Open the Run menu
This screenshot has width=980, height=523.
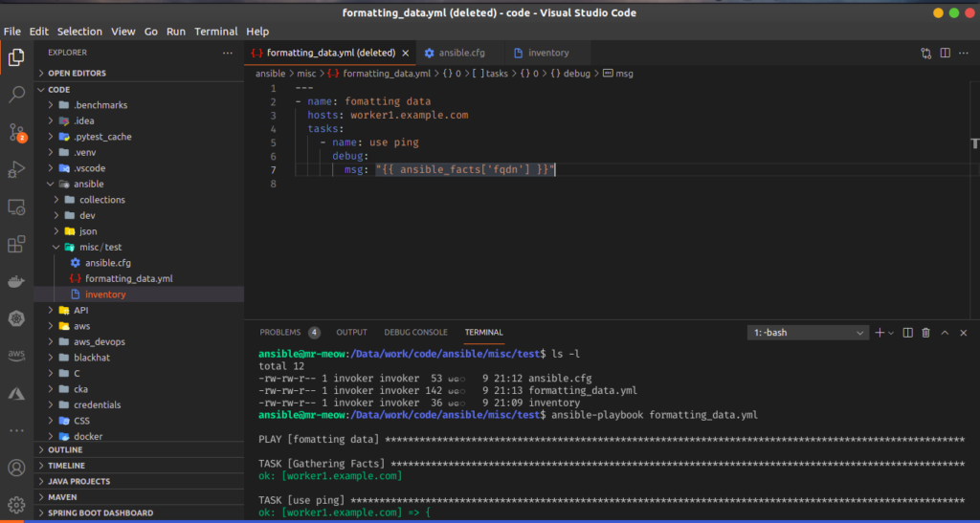pyautogui.click(x=176, y=32)
